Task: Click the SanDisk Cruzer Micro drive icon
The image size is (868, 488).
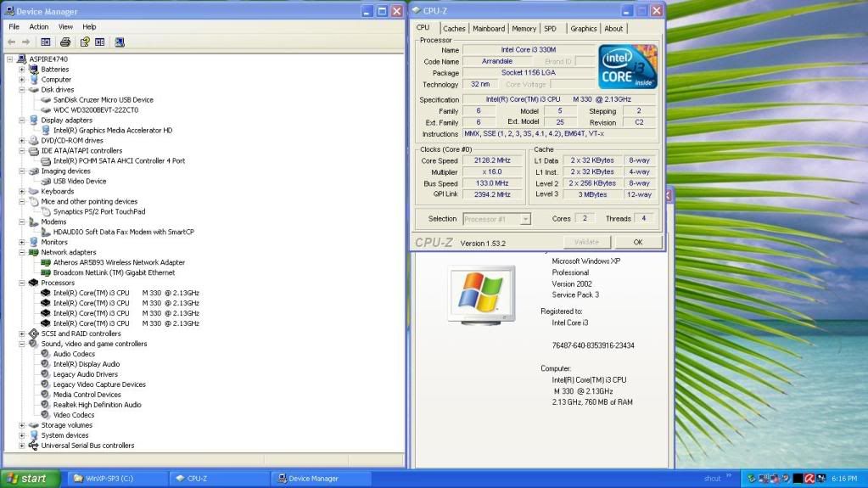Action: pyautogui.click(x=46, y=99)
